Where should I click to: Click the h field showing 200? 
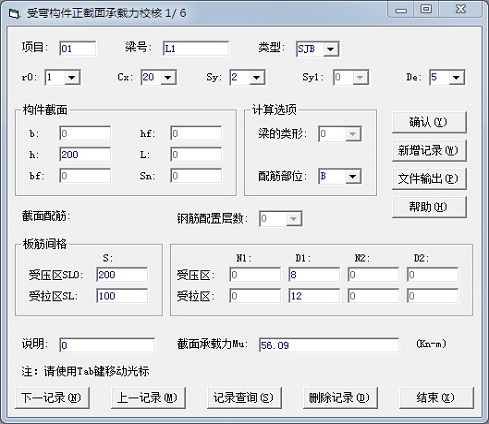click(x=85, y=155)
